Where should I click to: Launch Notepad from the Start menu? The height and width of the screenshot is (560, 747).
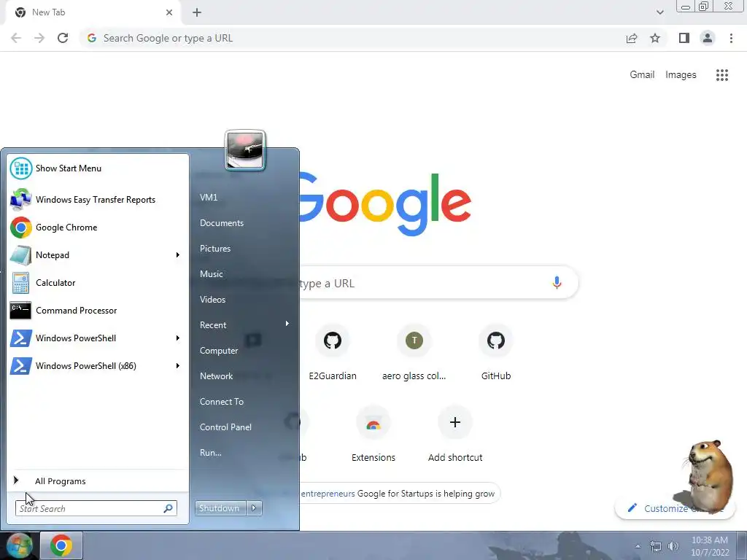click(x=90, y=254)
